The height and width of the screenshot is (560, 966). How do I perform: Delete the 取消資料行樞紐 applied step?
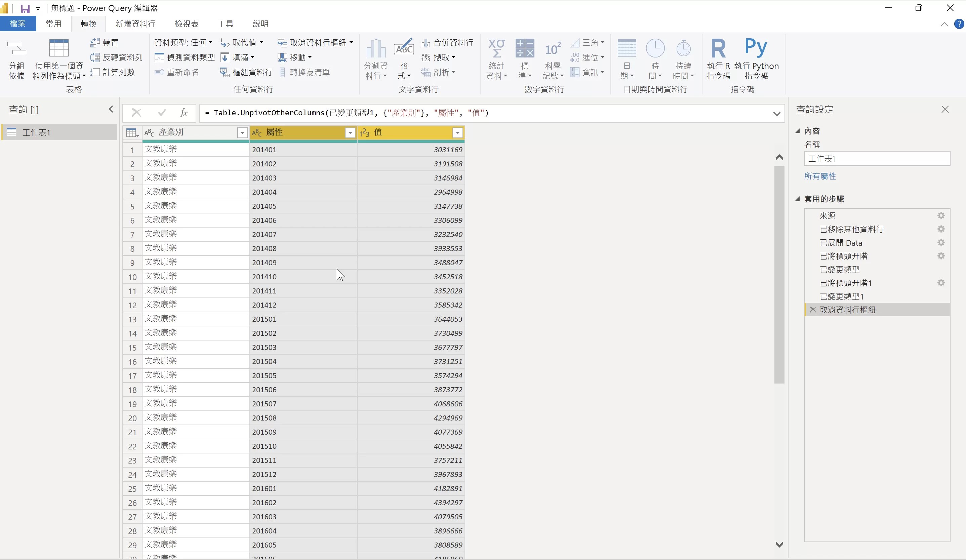point(812,310)
